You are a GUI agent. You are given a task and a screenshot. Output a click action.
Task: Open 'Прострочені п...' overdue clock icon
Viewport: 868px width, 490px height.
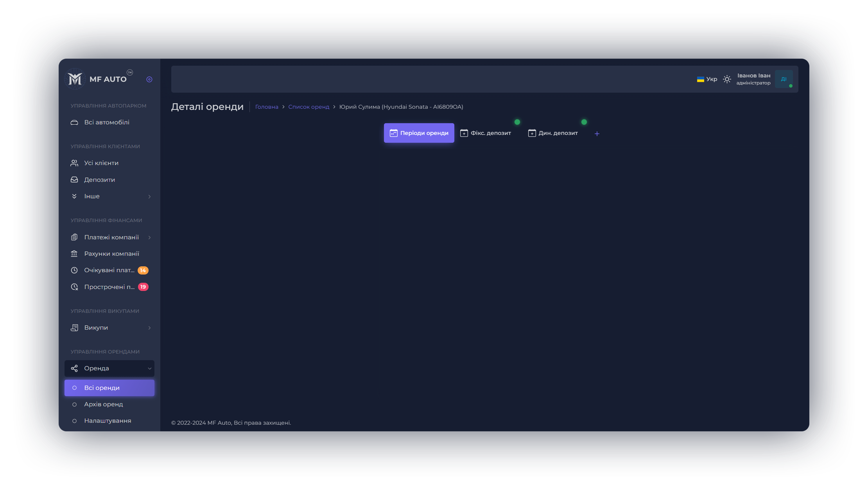click(75, 287)
